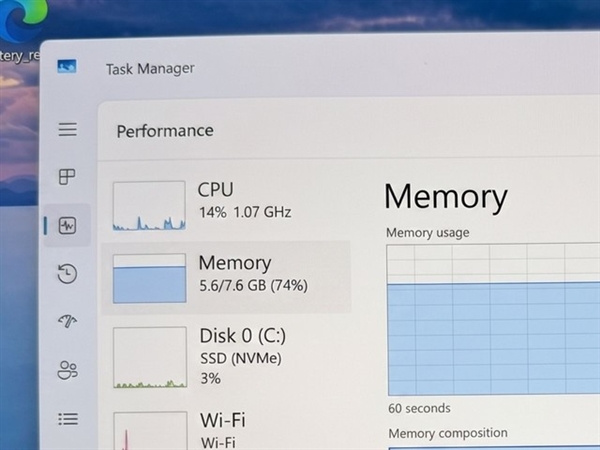
Task: Open the App history page icon
Action: (67, 274)
